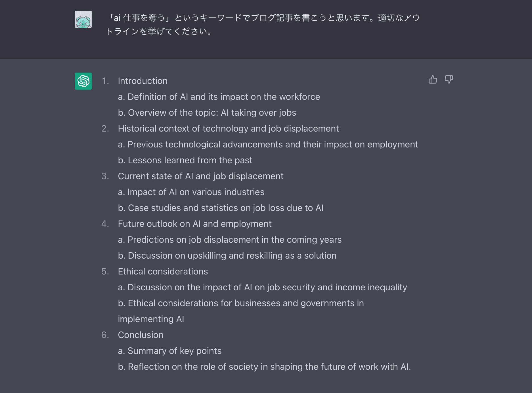Select 'Definition of AI and its impact' line
The image size is (532, 393).
click(x=219, y=97)
